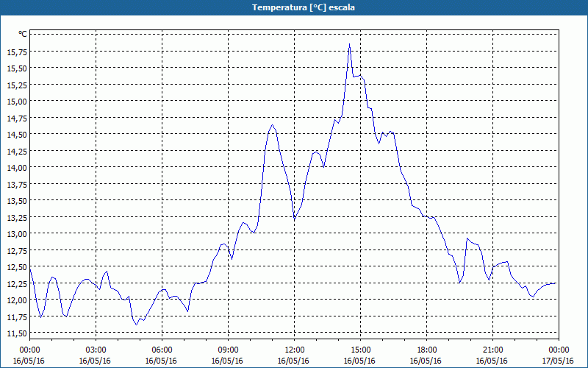Click the 15:00 time axis label
The height and width of the screenshot is (368, 588).
click(x=360, y=350)
